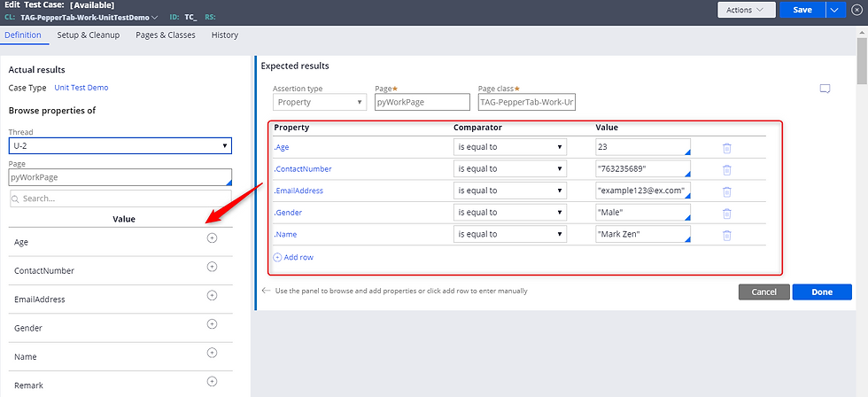Open the Actions menu

click(x=746, y=10)
